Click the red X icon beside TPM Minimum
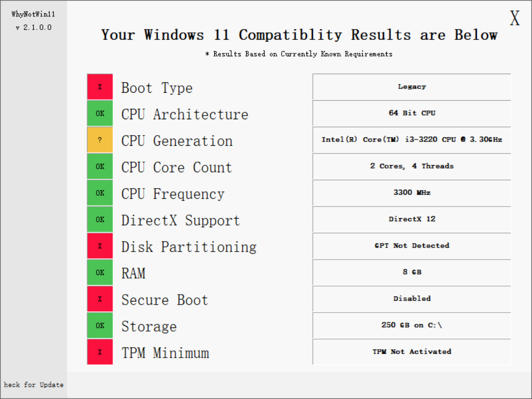The height and width of the screenshot is (399, 532). (x=100, y=351)
